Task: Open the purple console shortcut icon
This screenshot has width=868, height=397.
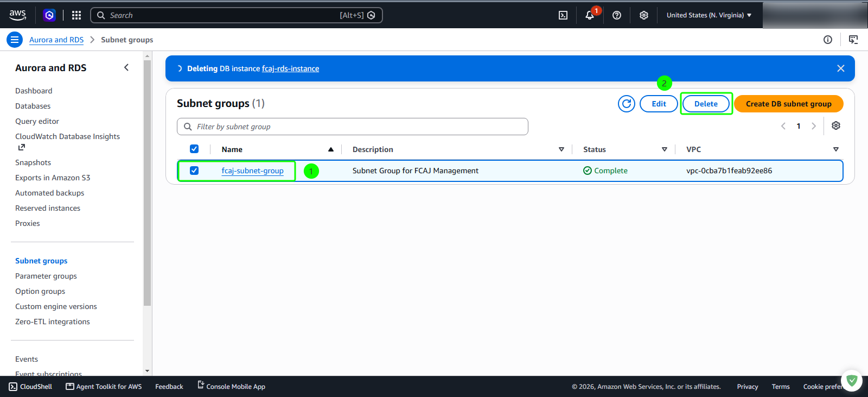Action: pos(49,15)
